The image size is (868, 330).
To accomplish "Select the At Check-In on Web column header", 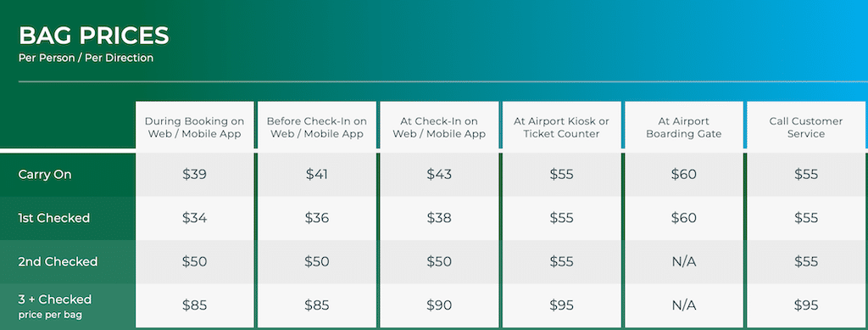I will coord(439,127).
